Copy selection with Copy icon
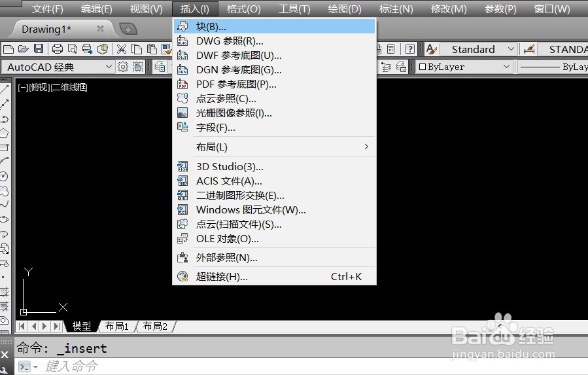The height and width of the screenshot is (375, 588). (x=137, y=49)
